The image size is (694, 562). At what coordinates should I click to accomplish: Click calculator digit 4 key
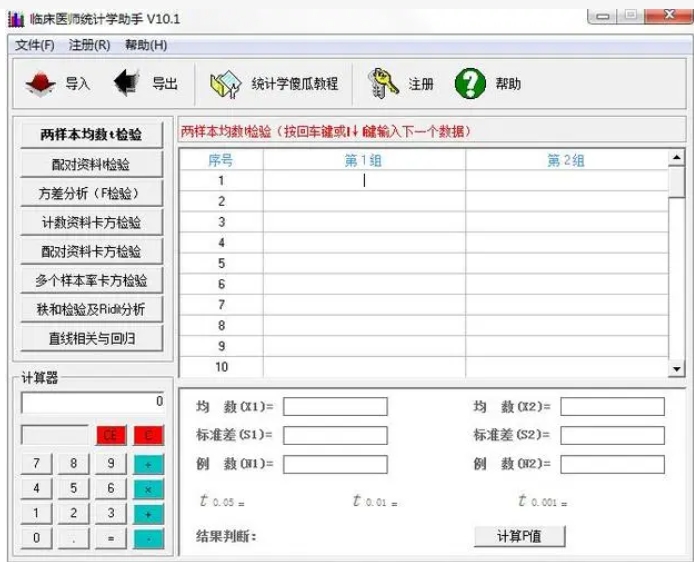[36, 489]
